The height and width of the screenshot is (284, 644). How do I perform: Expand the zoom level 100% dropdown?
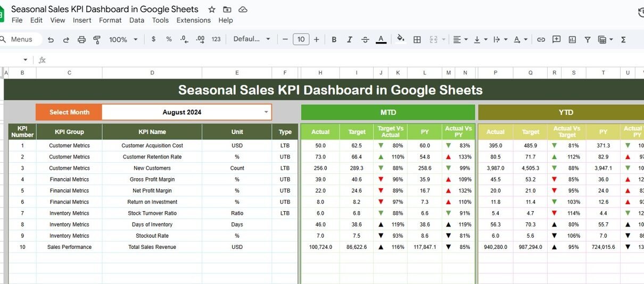coord(123,39)
